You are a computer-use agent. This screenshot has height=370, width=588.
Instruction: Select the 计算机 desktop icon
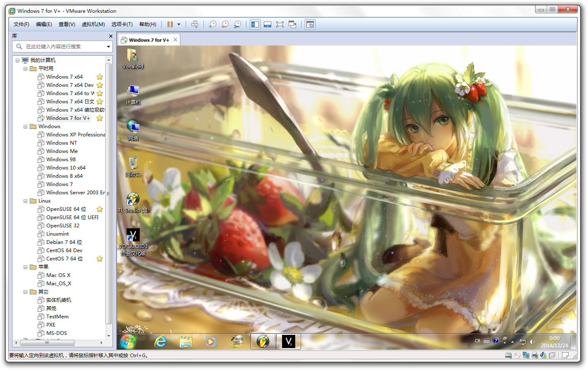click(133, 94)
